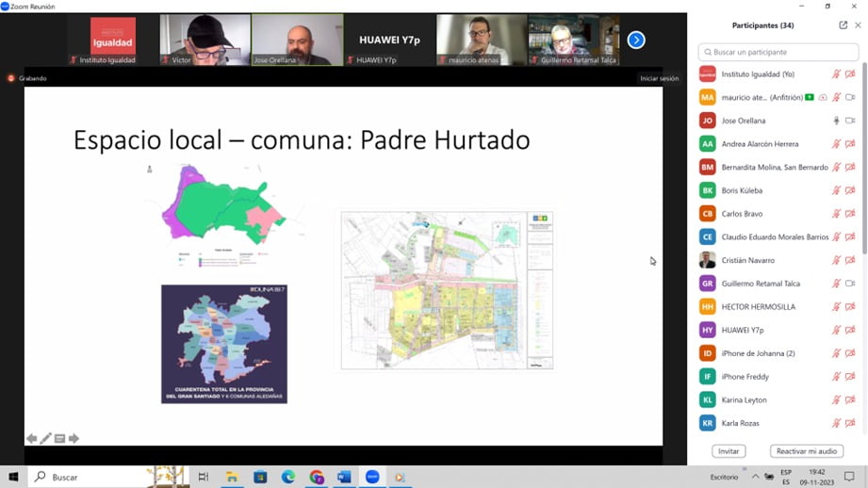The width and height of the screenshot is (868, 488).
Task: Toggle muted mic icon for Carlos Bravo
Action: 836,214
